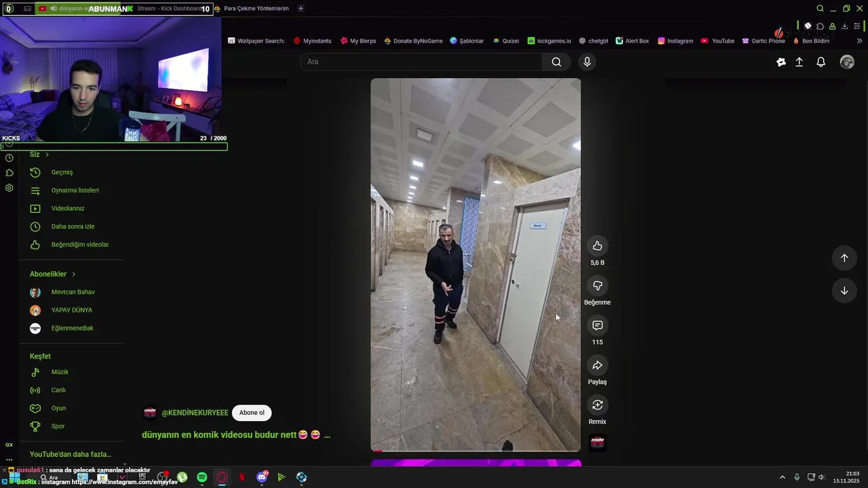Open the chetgbt bookmark
The image size is (868, 488).
pyautogui.click(x=593, y=41)
